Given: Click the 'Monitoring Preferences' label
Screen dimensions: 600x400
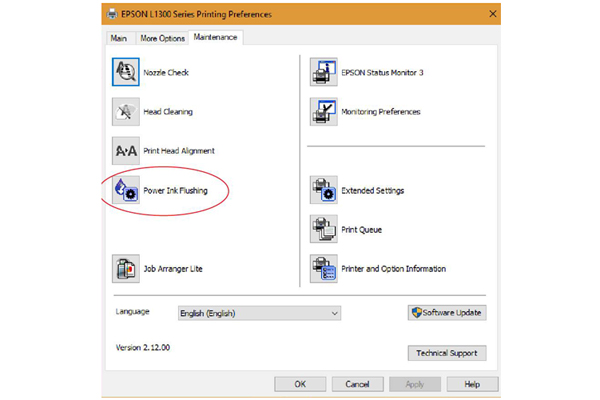Looking at the screenshot, I should [381, 112].
